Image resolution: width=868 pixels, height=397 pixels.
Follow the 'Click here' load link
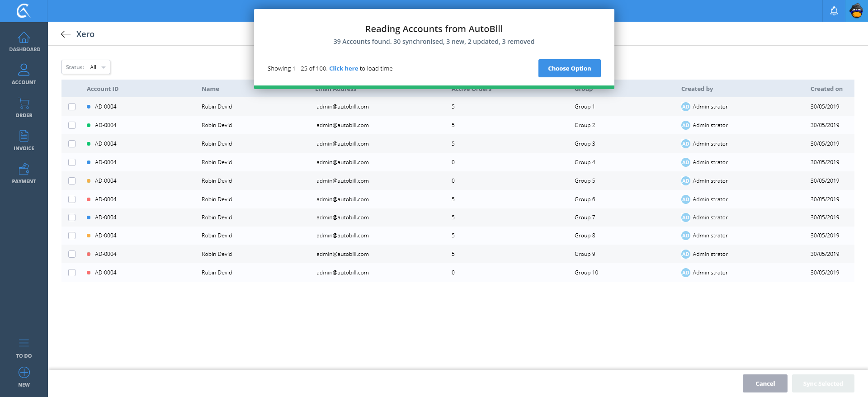pyautogui.click(x=343, y=69)
